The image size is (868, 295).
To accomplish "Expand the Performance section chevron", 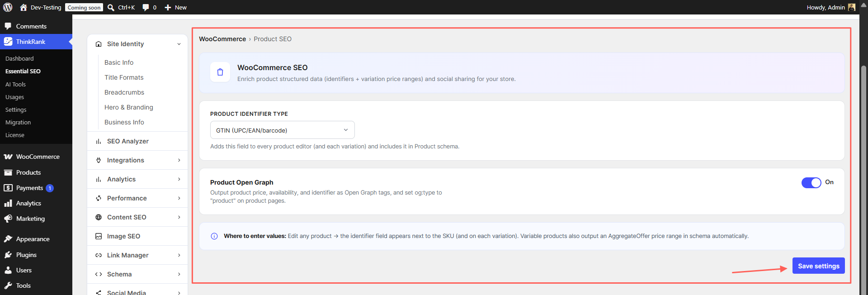I will click(x=179, y=198).
